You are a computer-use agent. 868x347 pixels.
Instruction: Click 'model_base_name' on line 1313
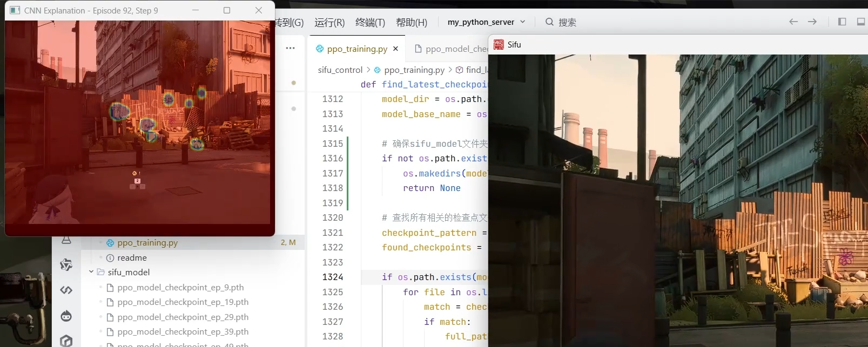pyautogui.click(x=421, y=114)
